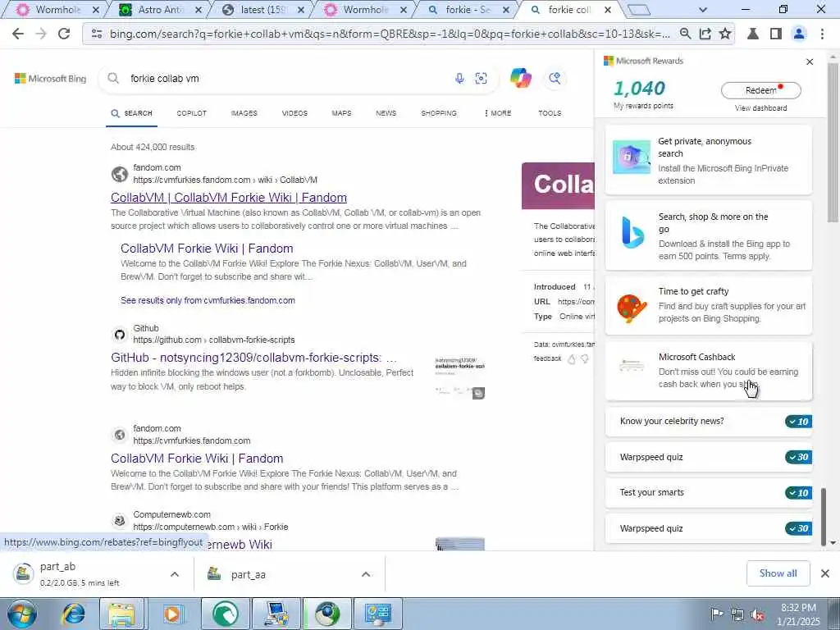Open the TOOLS search option
The width and height of the screenshot is (840, 630).
pos(550,113)
